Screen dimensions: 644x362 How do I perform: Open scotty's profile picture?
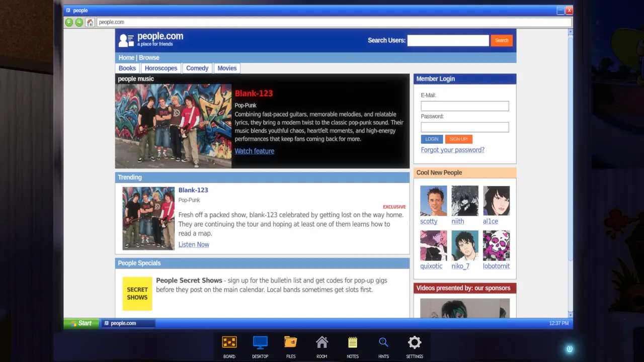tap(434, 201)
